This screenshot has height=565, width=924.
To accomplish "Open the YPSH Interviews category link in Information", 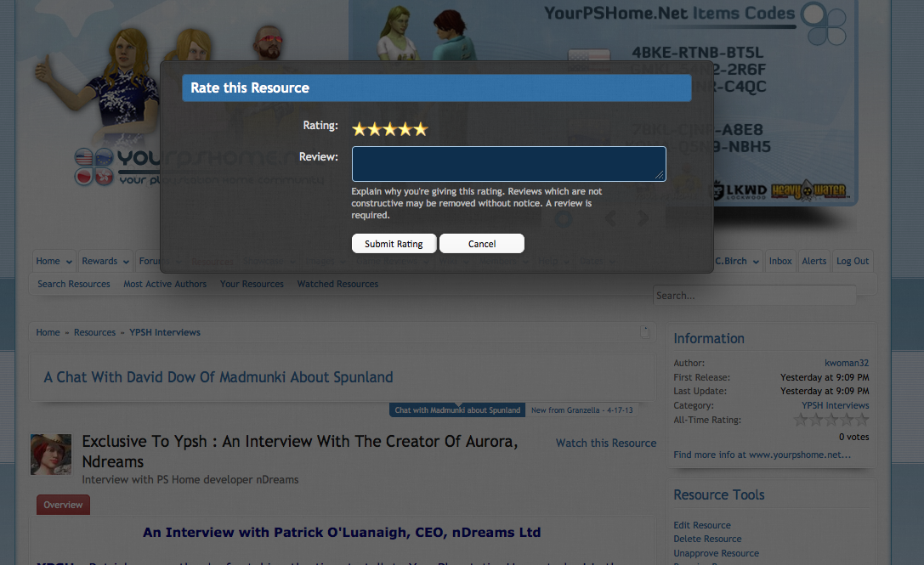I will click(x=835, y=405).
